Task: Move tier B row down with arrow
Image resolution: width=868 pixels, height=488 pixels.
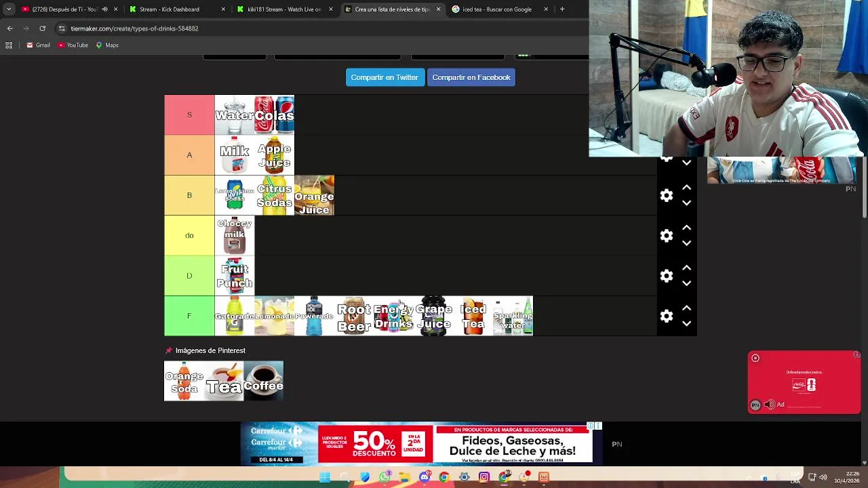Action: pyautogui.click(x=686, y=203)
